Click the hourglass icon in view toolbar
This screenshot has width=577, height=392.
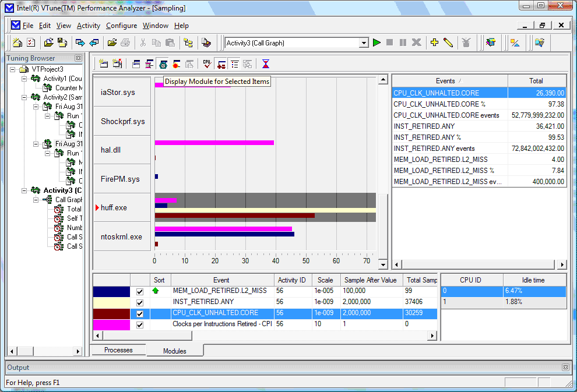266,64
